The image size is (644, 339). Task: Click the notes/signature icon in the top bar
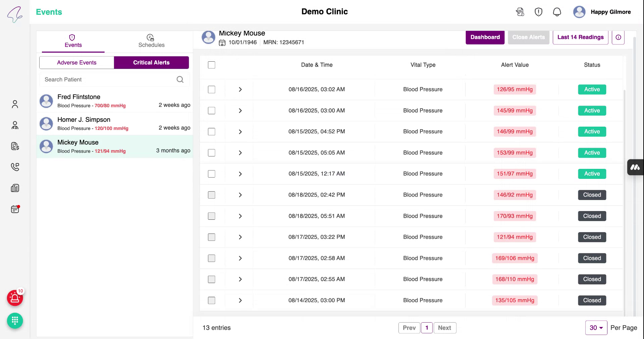click(x=520, y=12)
